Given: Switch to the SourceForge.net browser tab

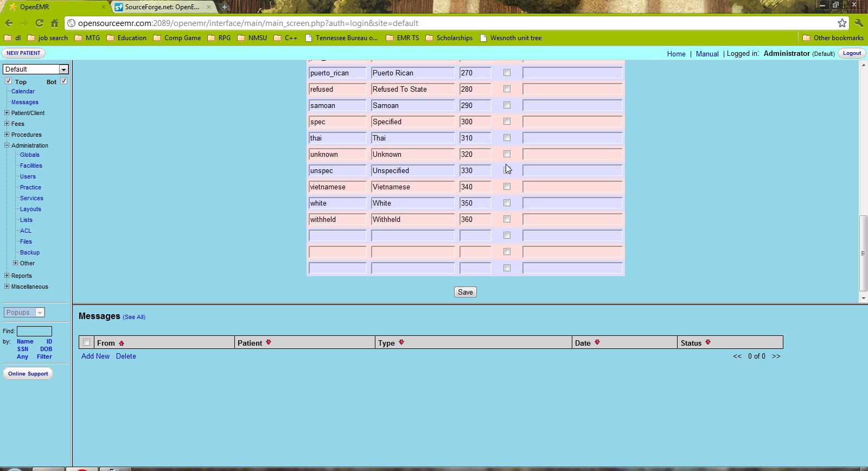Looking at the screenshot, I should 162,7.
